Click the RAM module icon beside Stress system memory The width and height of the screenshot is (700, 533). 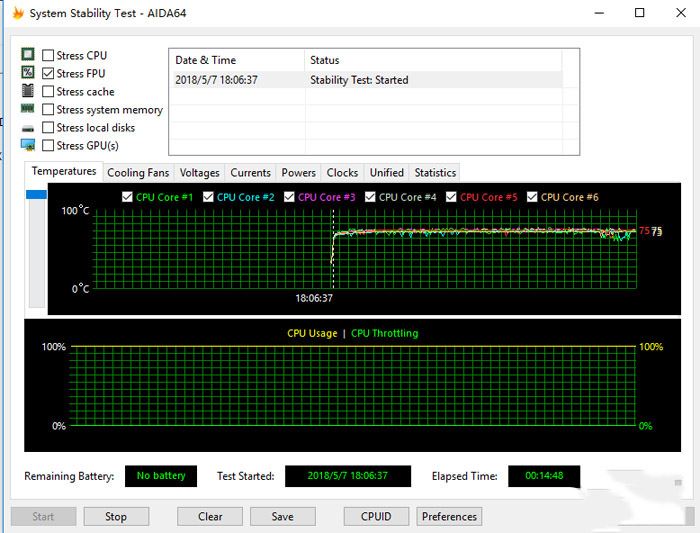(x=28, y=108)
